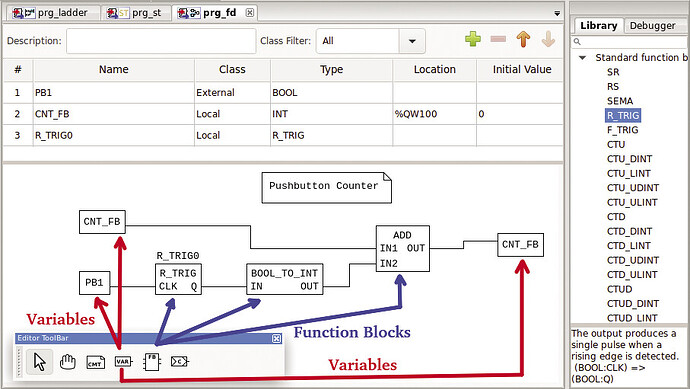Click the INT type cell

coord(331,114)
